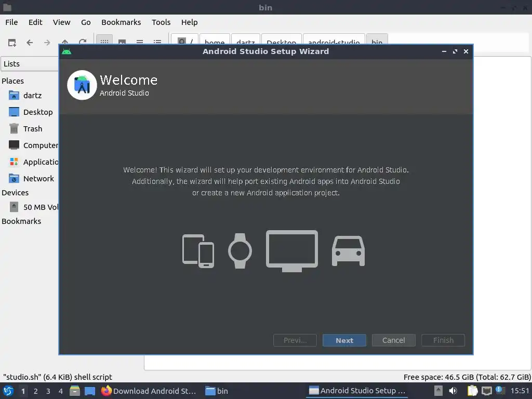
Task: Click the Android TV screen icon
Action: [x=292, y=251]
